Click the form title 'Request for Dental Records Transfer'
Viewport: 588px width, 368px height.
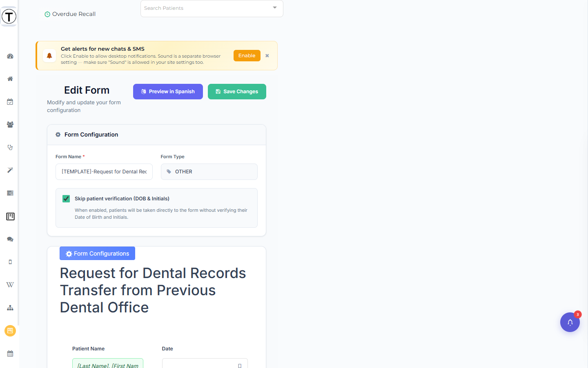153,290
